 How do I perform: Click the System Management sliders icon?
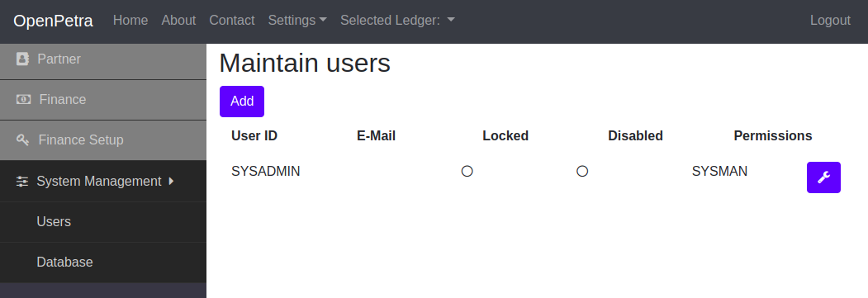tap(22, 182)
